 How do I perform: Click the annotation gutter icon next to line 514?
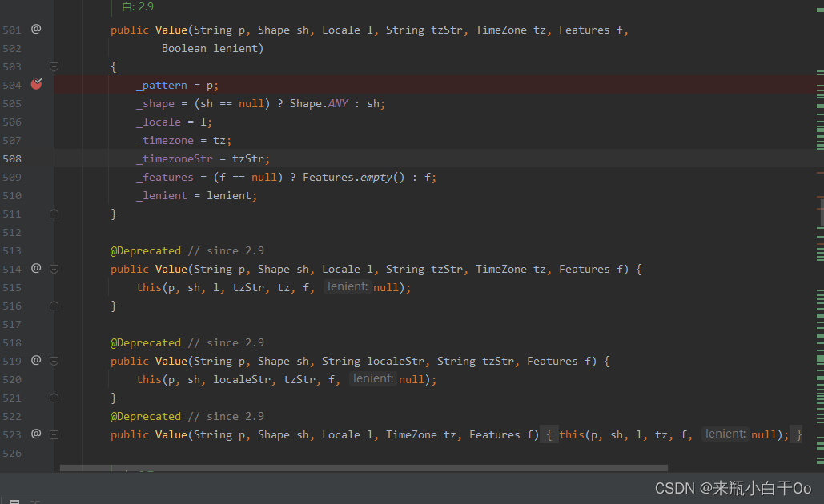click(x=35, y=268)
